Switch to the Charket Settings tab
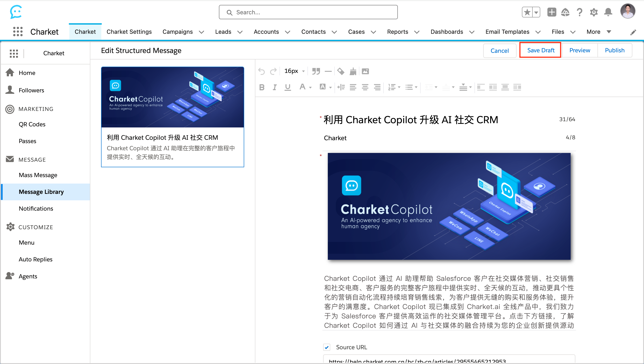The width and height of the screenshot is (644, 364). (x=129, y=32)
